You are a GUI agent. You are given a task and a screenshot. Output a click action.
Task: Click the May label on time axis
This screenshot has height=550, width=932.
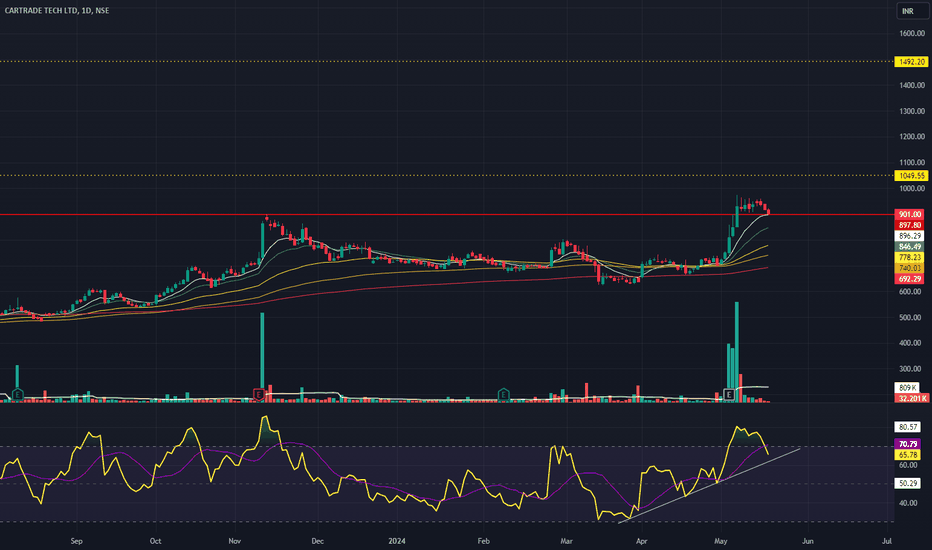721,541
